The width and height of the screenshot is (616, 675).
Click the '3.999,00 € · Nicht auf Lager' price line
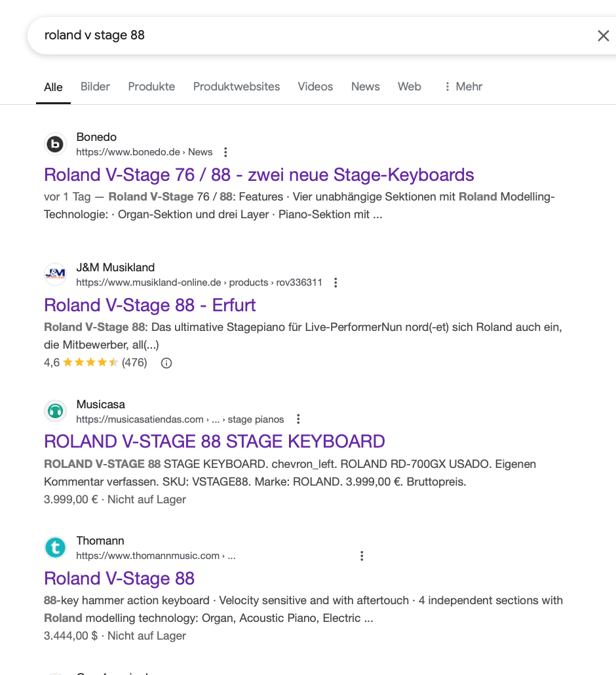pyautogui.click(x=115, y=499)
